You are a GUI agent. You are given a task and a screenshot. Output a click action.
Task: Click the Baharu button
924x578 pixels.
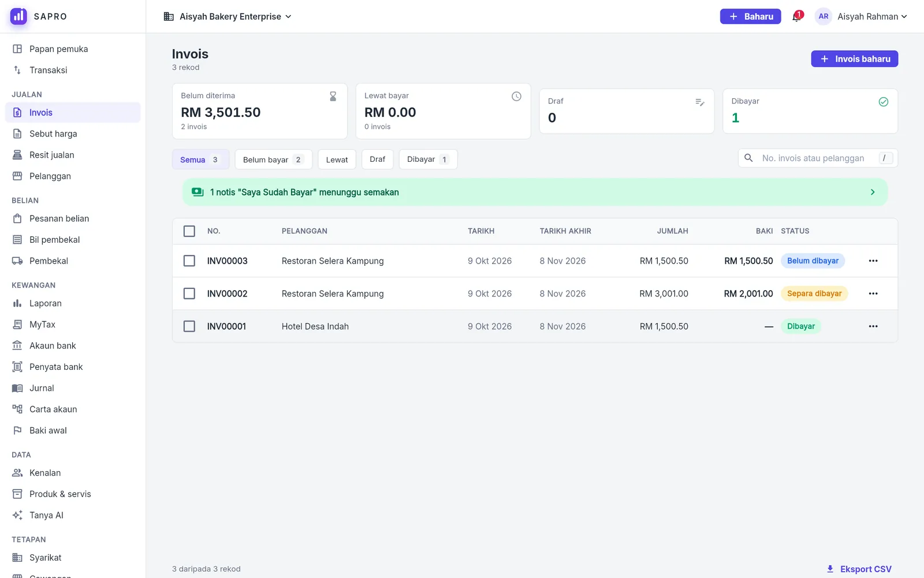pyautogui.click(x=750, y=16)
